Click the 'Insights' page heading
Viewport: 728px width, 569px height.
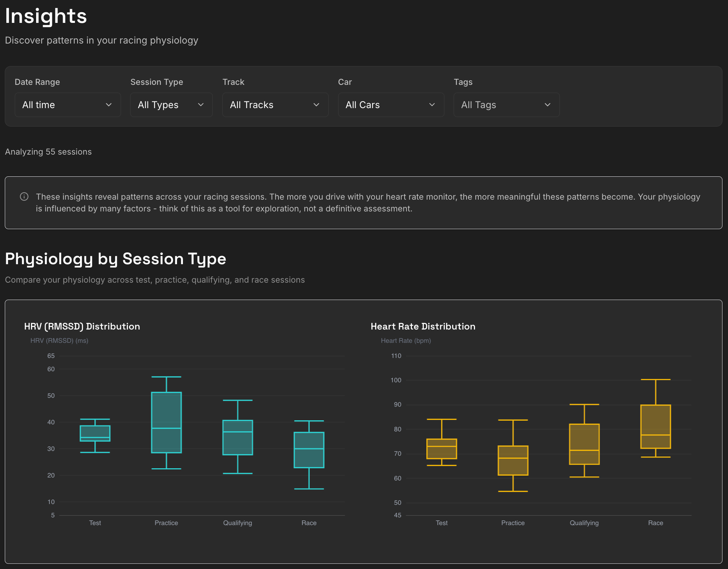(46, 16)
